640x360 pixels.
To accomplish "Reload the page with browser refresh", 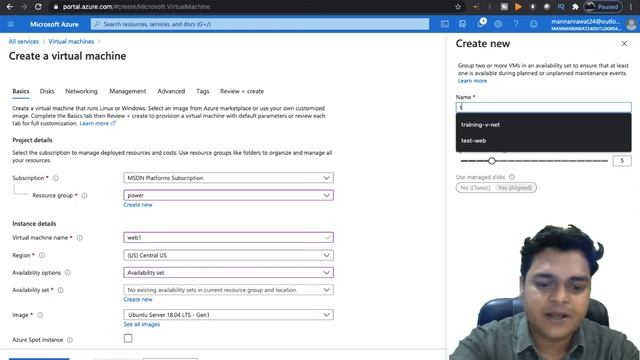I will coord(38,7).
